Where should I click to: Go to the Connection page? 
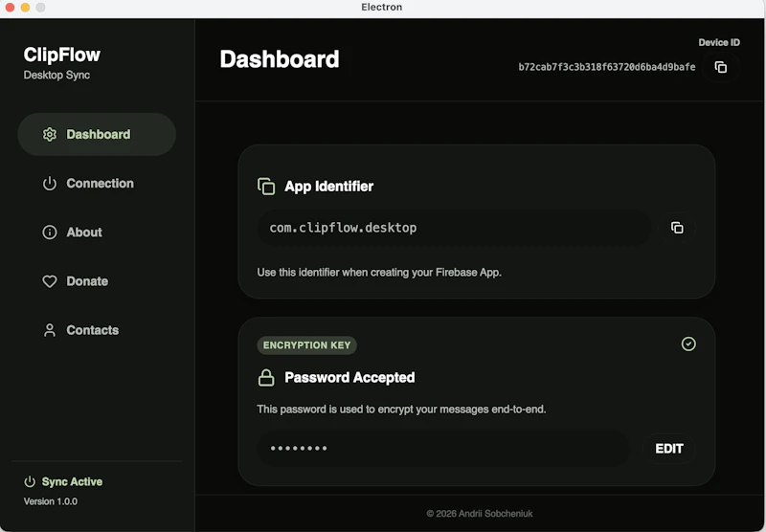(97, 184)
